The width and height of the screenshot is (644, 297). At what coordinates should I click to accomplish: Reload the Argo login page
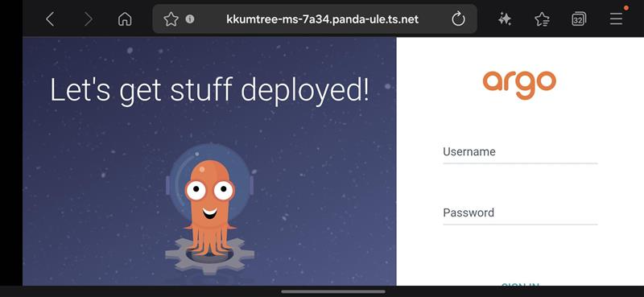point(458,19)
